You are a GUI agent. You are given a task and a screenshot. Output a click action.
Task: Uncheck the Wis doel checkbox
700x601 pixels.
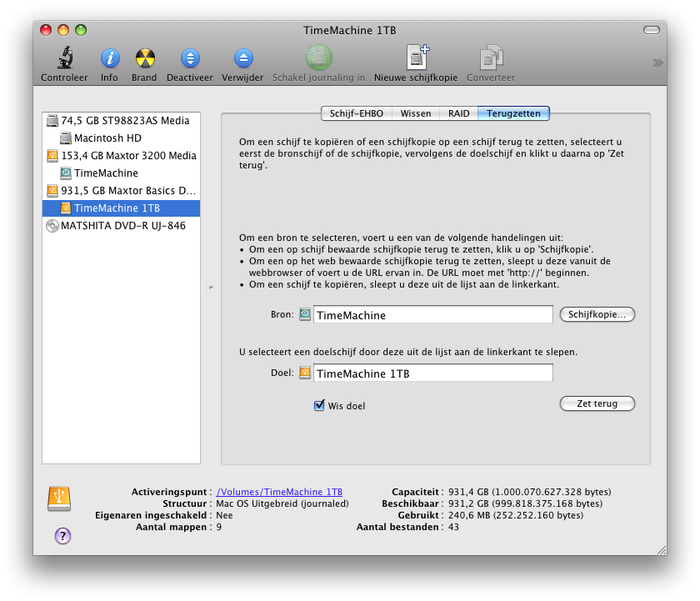(318, 406)
